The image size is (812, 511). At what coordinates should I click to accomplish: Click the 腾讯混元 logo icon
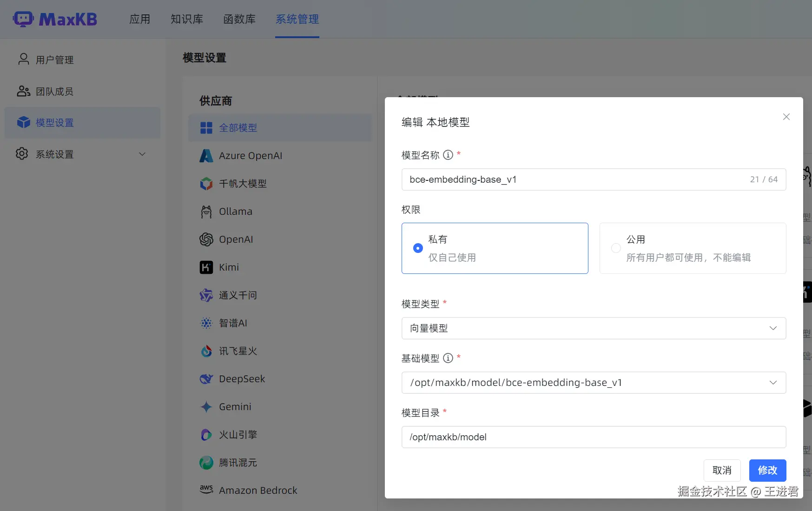pos(206,463)
